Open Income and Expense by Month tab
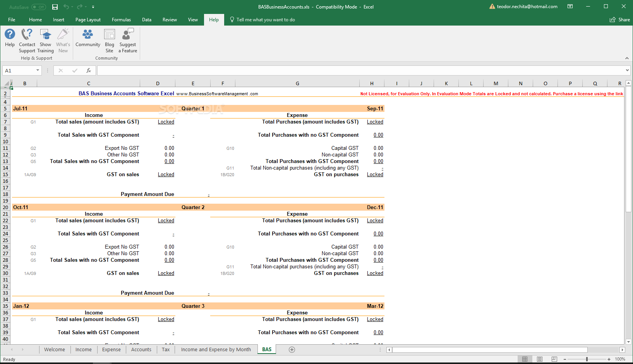 coord(216,350)
